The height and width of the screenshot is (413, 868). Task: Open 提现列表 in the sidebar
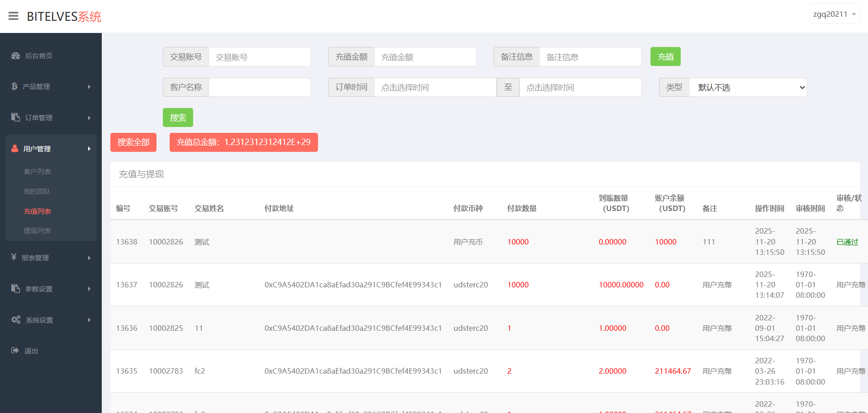pos(37,231)
